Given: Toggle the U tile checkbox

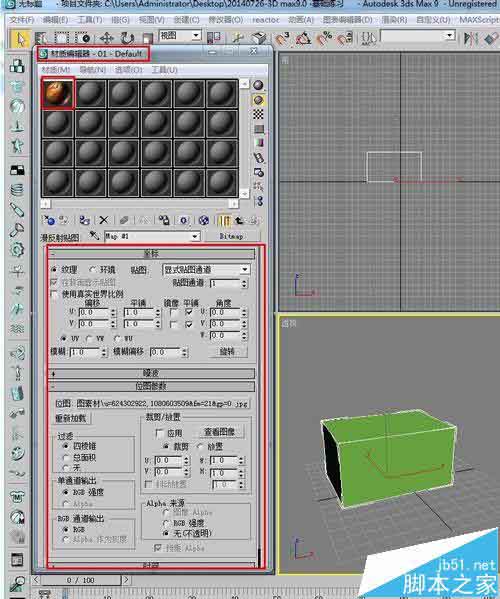Looking at the screenshot, I should [189, 312].
